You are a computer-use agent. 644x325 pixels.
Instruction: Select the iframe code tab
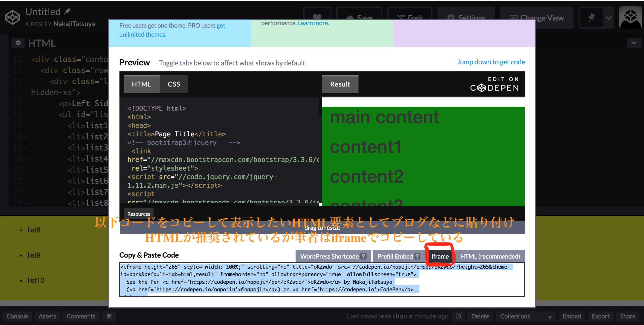pyautogui.click(x=440, y=256)
